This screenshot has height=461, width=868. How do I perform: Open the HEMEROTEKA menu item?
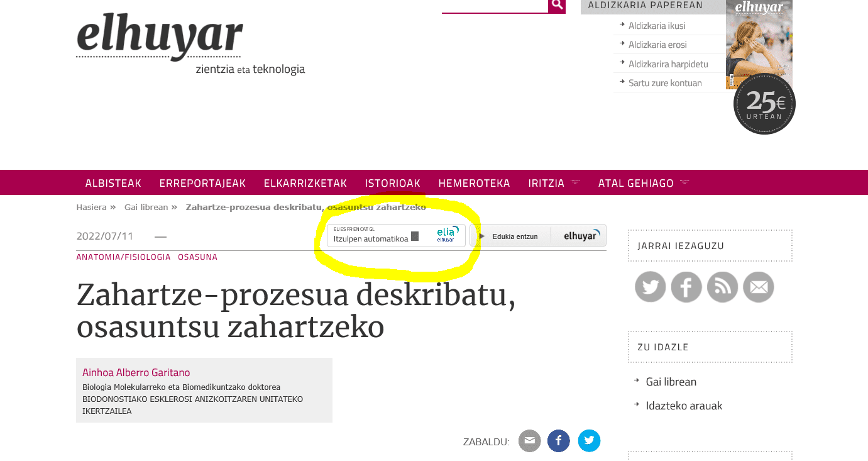[x=474, y=183]
